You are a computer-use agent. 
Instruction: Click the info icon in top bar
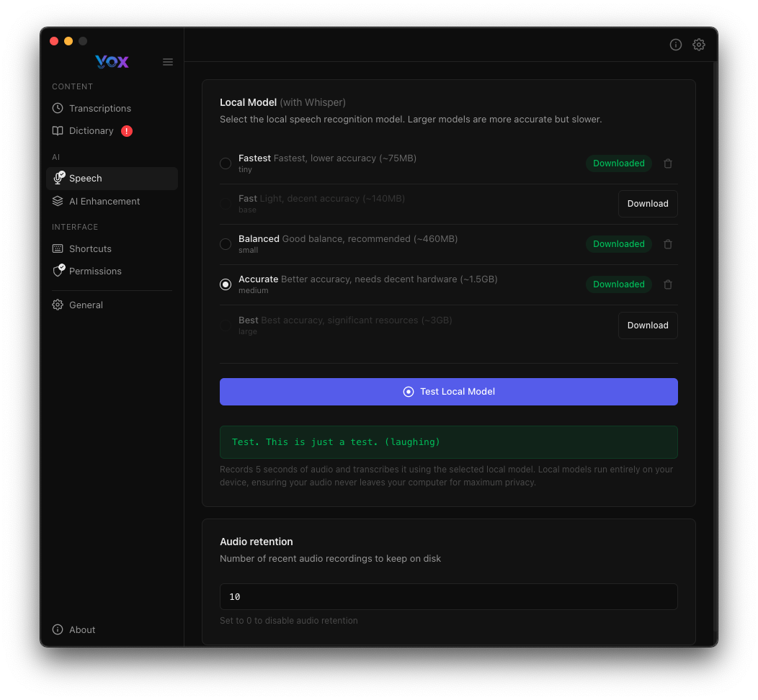pos(675,45)
